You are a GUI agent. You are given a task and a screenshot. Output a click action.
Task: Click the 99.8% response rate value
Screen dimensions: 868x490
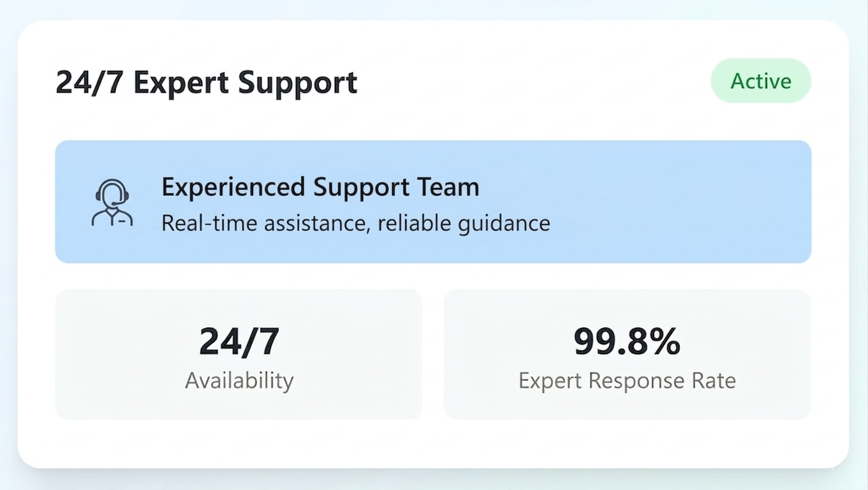tap(627, 341)
